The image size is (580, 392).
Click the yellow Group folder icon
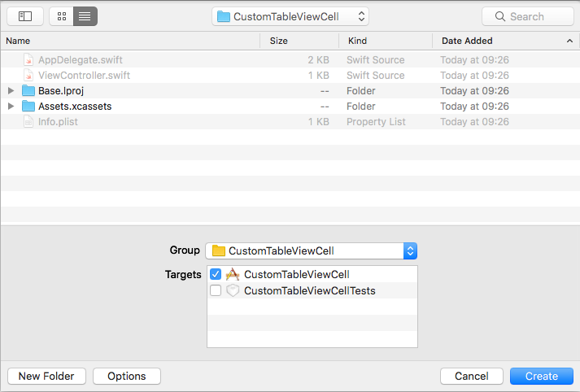point(219,250)
